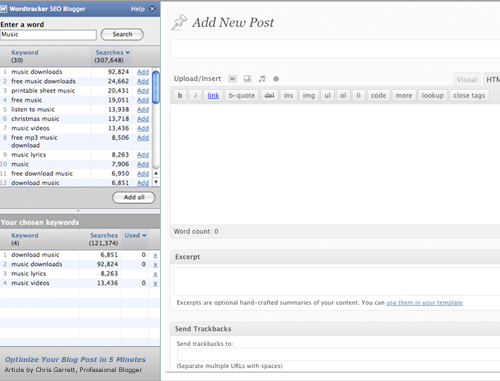Click the 'ol' quicktag button

pos(343,96)
